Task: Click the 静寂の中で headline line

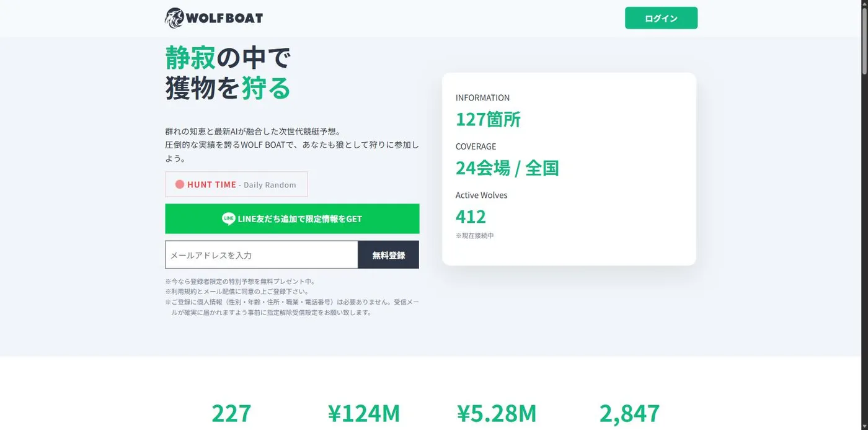Action: click(x=228, y=58)
